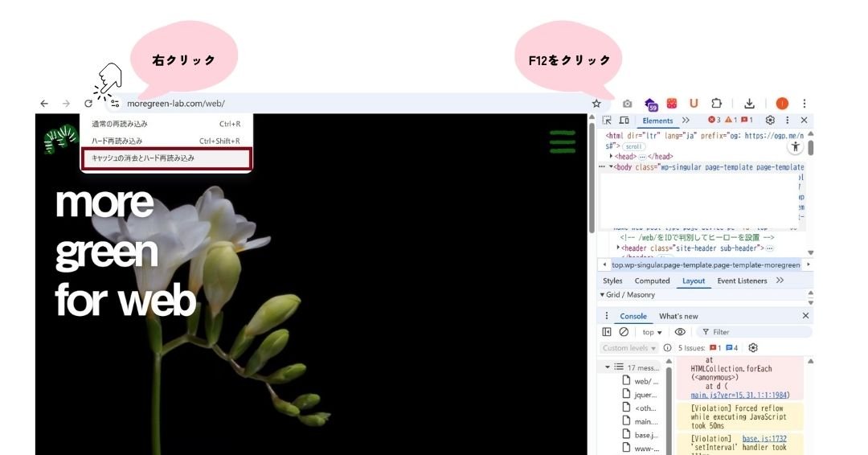Screen dimensions: 868x455
Task: Open DevTools settings gear in the top toolbar
Action: (770, 121)
